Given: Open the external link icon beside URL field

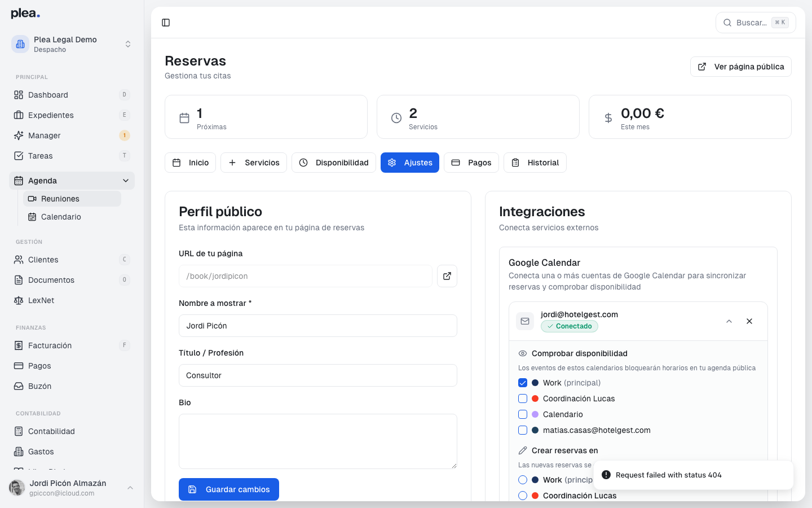Looking at the screenshot, I should (x=447, y=276).
